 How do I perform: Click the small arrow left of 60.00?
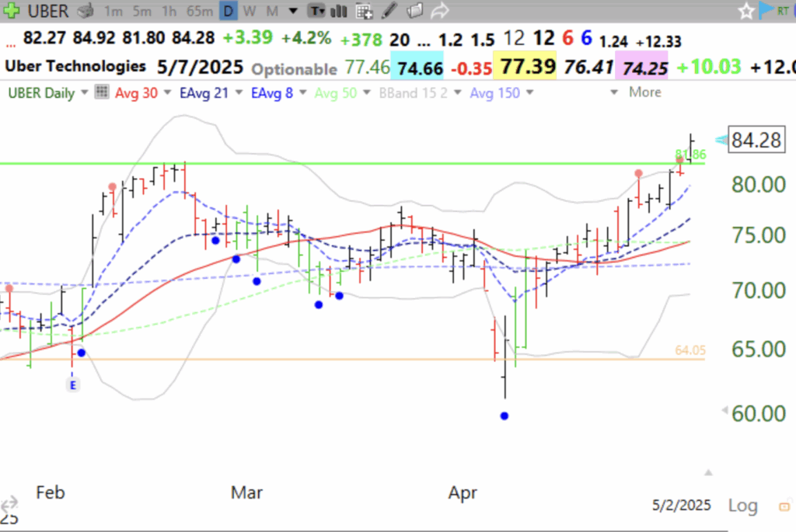[x=725, y=410]
